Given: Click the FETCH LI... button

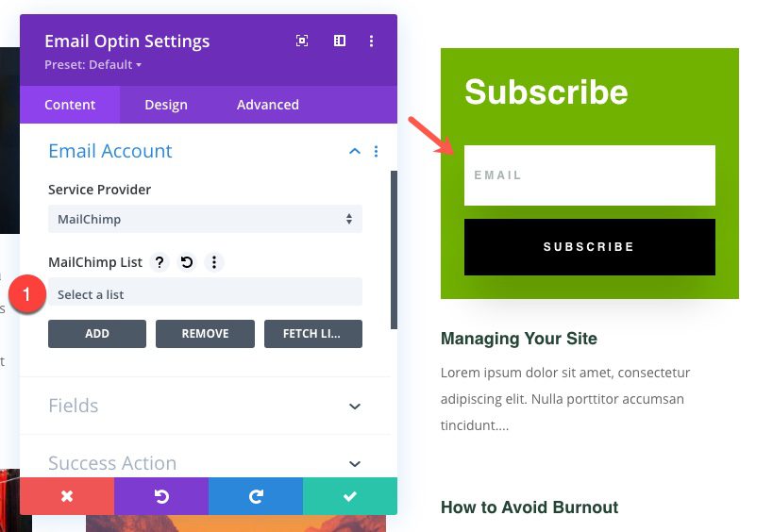Looking at the screenshot, I should pyautogui.click(x=313, y=334).
